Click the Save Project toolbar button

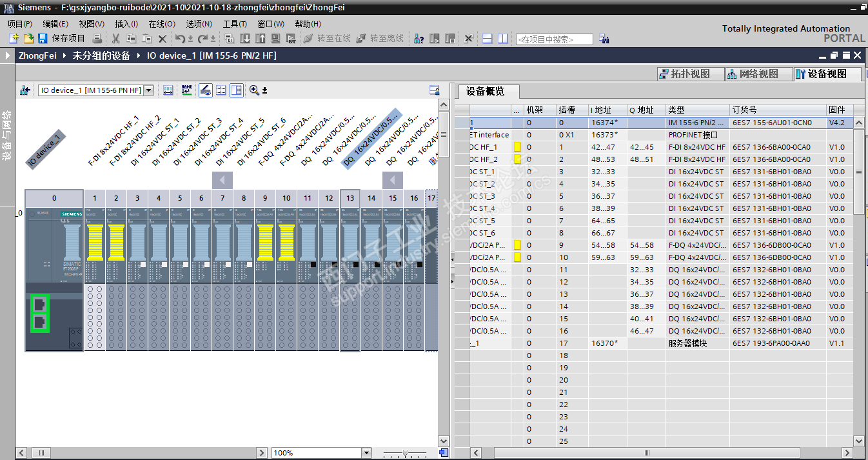tap(62, 39)
